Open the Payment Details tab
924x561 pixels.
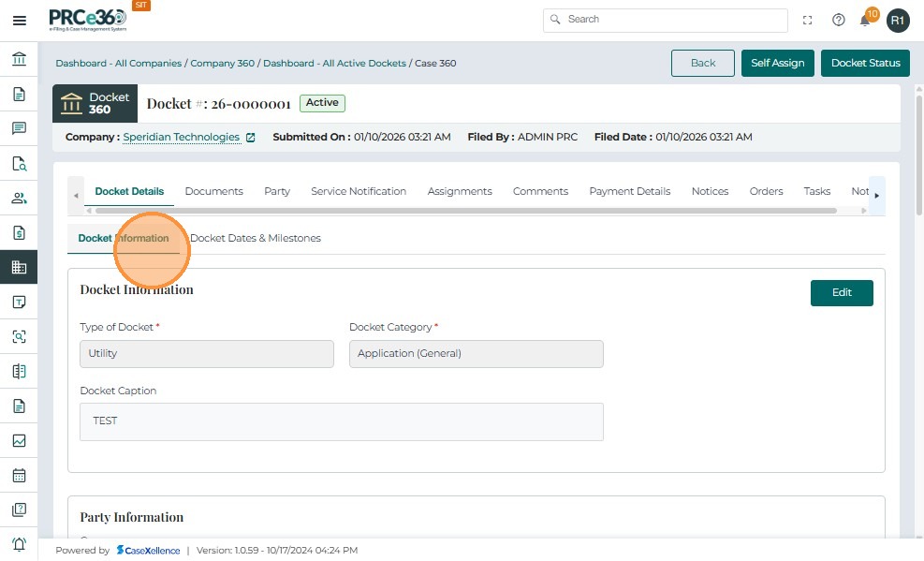(630, 191)
